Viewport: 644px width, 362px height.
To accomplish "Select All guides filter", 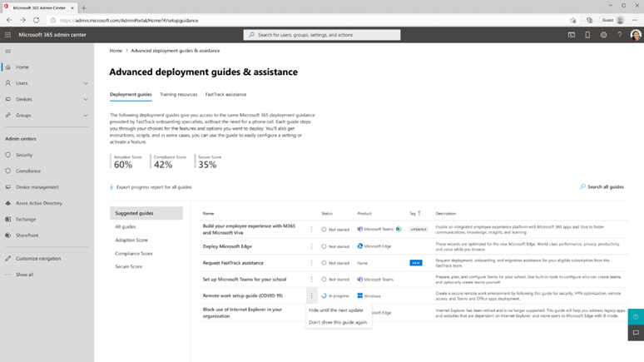I will [126, 227].
